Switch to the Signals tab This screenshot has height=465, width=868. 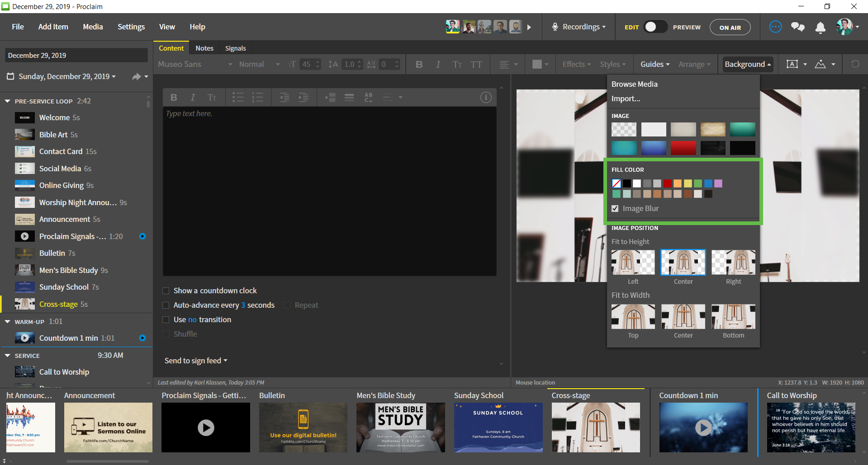tap(235, 48)
